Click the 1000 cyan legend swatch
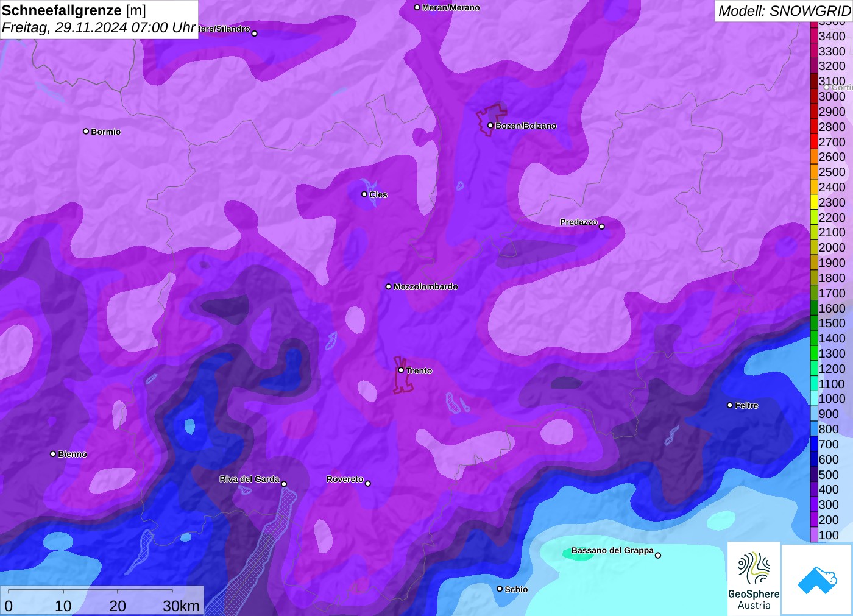Viewport: 853px width, 616px height. point(814,398)
